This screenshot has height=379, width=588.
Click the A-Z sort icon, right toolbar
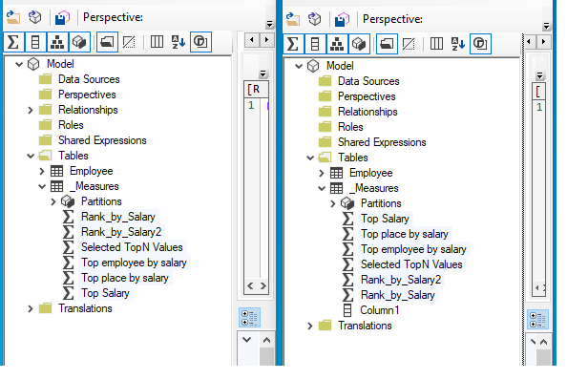click(458, 44)
